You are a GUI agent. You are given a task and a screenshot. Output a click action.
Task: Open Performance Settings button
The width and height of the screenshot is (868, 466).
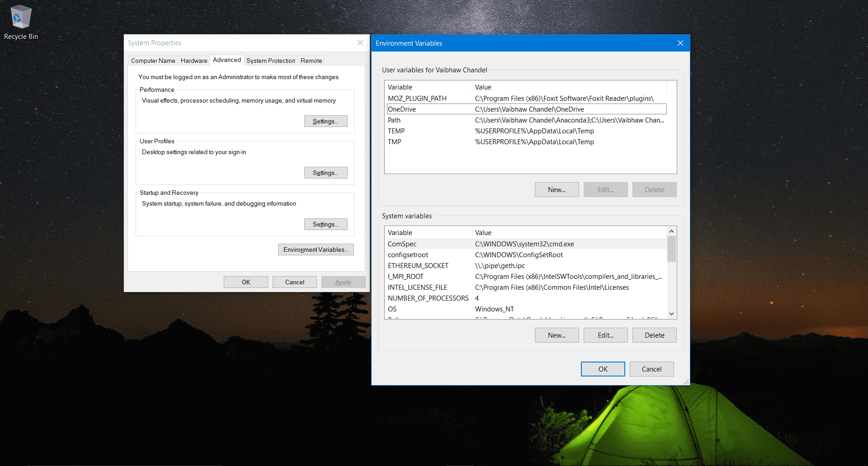coord(325,121)
